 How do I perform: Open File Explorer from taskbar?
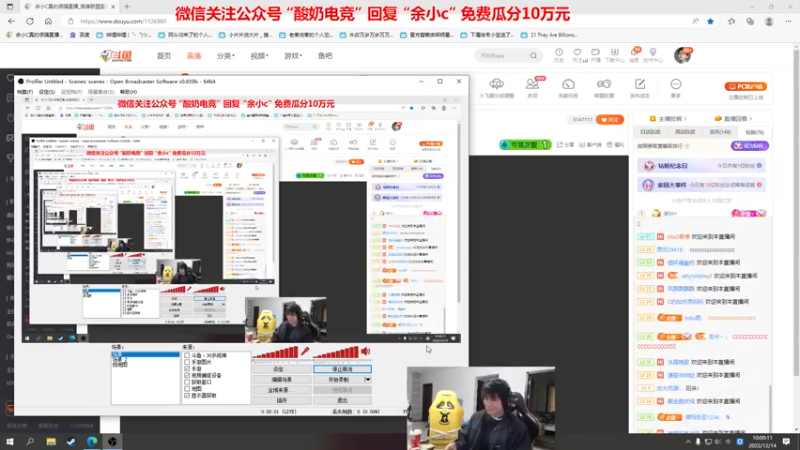51,441
